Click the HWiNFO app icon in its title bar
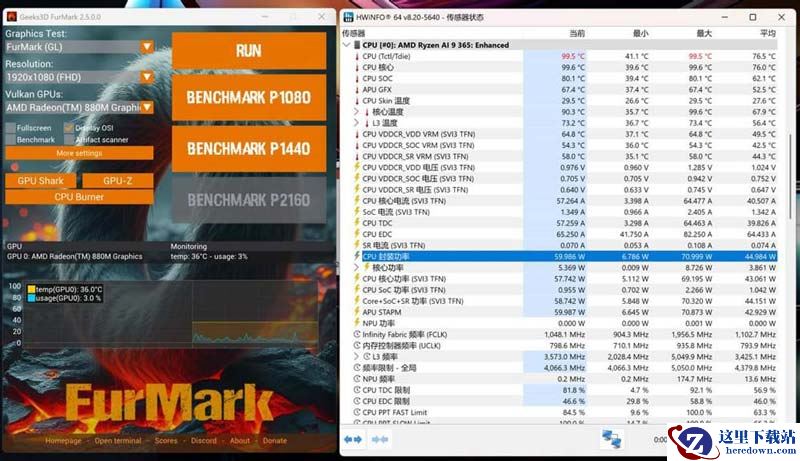 (348, 17)
